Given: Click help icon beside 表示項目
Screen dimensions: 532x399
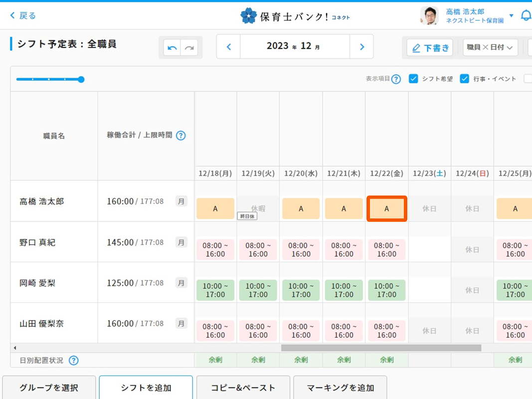Looking at the screenshot, I should 396,79.
